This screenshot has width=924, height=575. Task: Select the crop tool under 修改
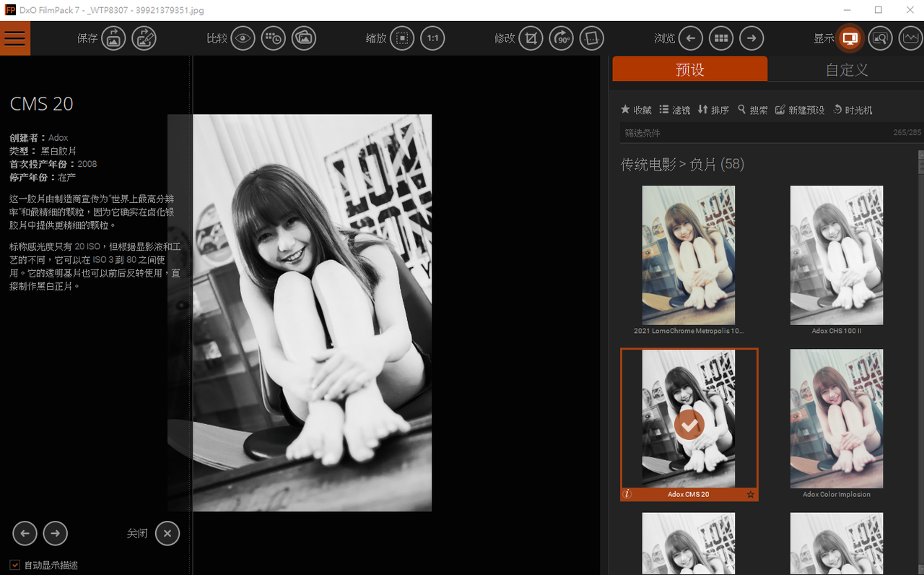(x=531, y=38)
